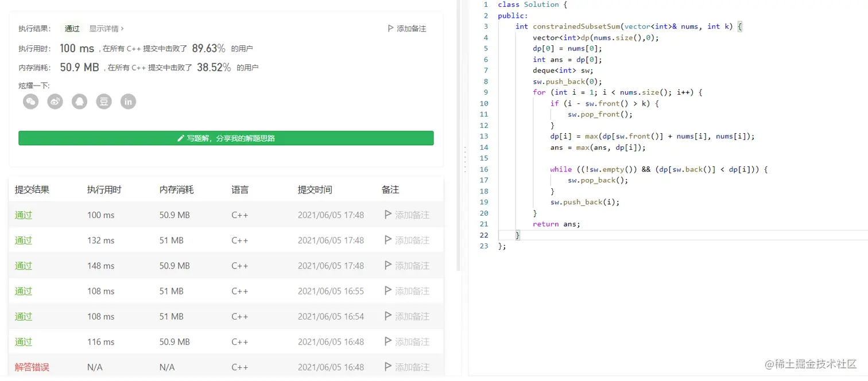Click the 通过 status badge next to 执行结果
The image size is (868, 381).
72,28
